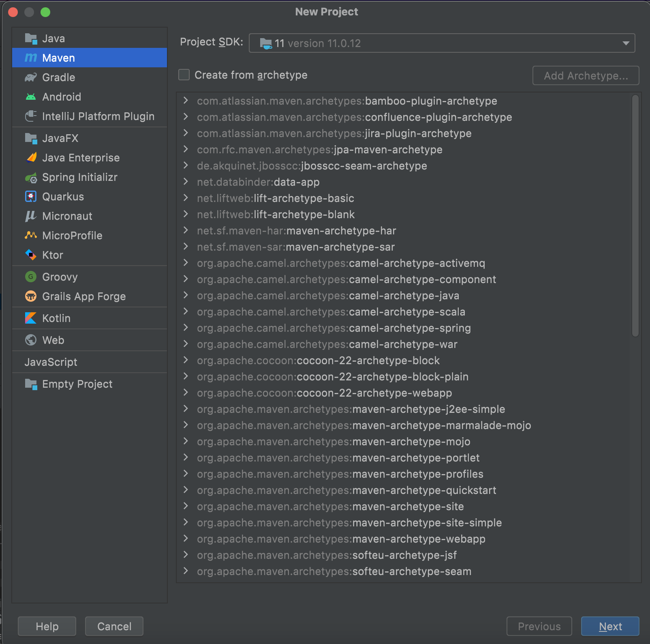Select Java Enterprise label
Screen dimensions: 650x644
point(81,158)
